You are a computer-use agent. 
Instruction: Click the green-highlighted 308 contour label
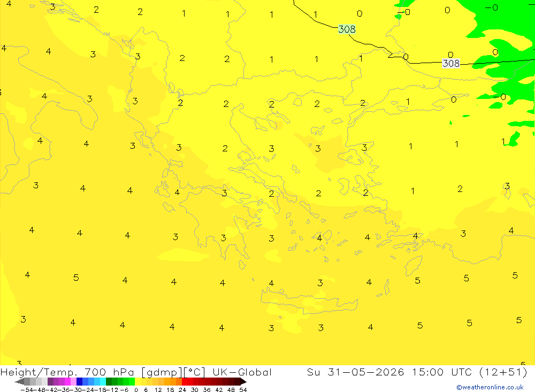[x=347, y=29]
